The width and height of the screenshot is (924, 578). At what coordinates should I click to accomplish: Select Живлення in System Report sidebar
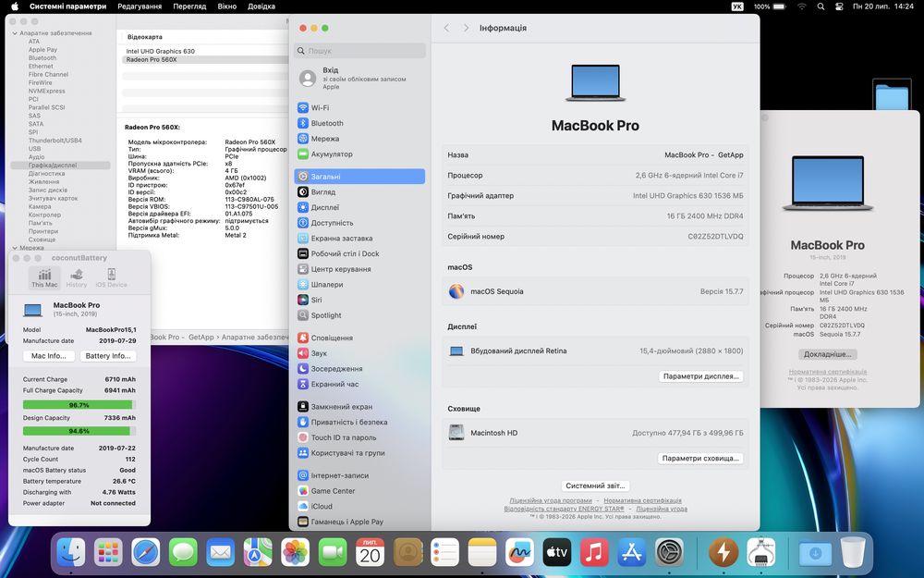coord(43,181)
